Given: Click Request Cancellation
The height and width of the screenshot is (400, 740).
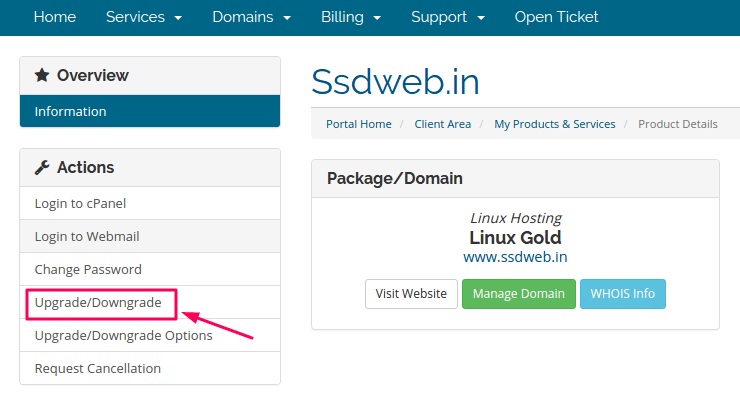Looking at the screenshot, I should click(150, 368).
